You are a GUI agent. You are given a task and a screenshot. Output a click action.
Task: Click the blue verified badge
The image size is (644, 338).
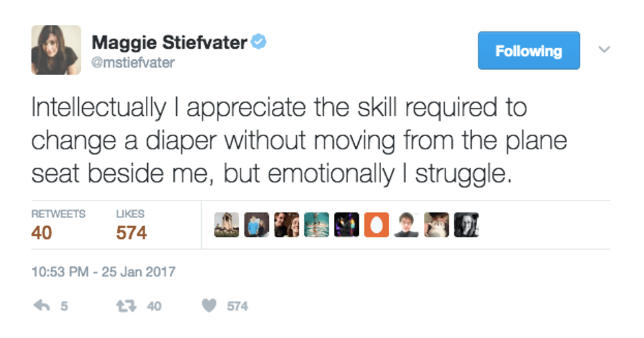click(x=260, y=43)
